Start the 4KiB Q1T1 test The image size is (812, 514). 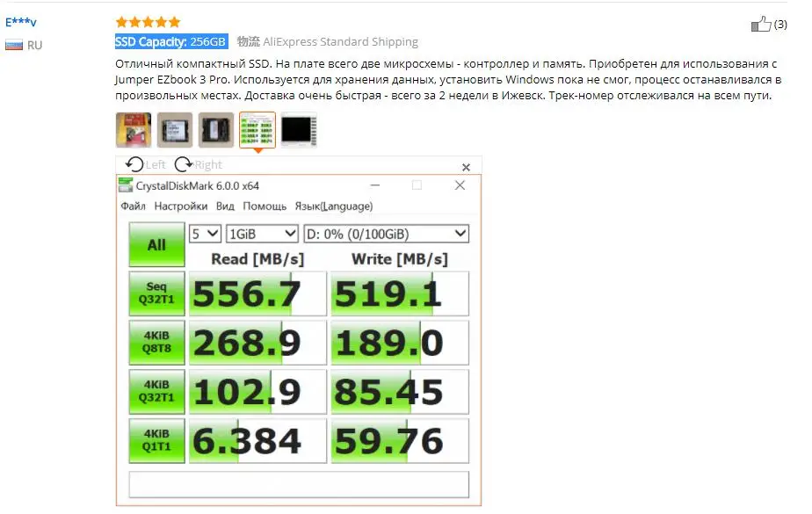(157, 440)
